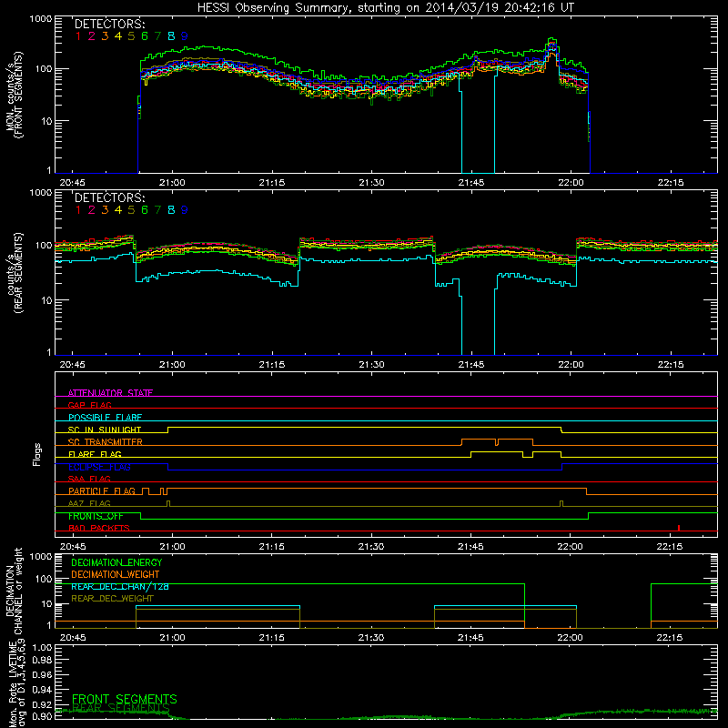Image resolution: width=728 pixels, height=728 pixels.
Task: Click the 21:30 tick label under rear segments plot
Action: [371, 365]
